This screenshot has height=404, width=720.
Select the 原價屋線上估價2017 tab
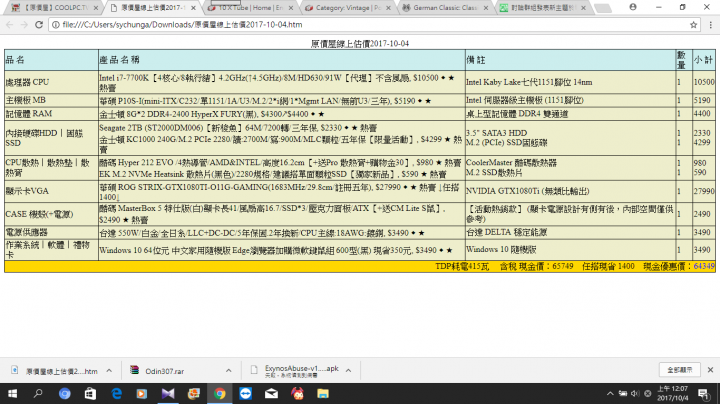(152, 8)
